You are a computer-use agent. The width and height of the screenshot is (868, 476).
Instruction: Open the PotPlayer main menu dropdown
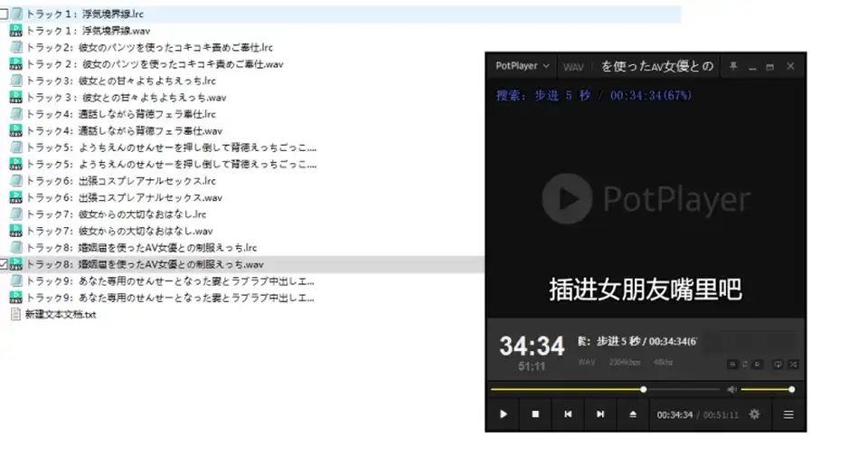tap(522, 66)
